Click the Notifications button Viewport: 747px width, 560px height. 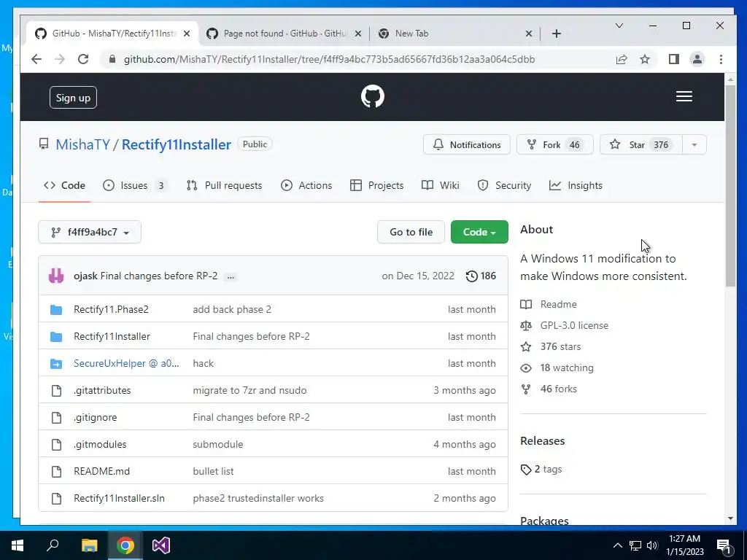466,145
